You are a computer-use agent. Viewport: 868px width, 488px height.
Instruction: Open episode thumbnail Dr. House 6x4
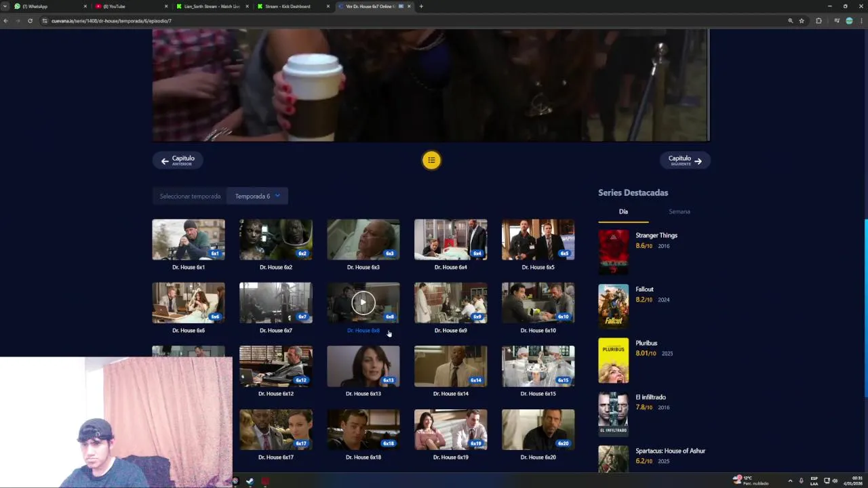(451, 239)
